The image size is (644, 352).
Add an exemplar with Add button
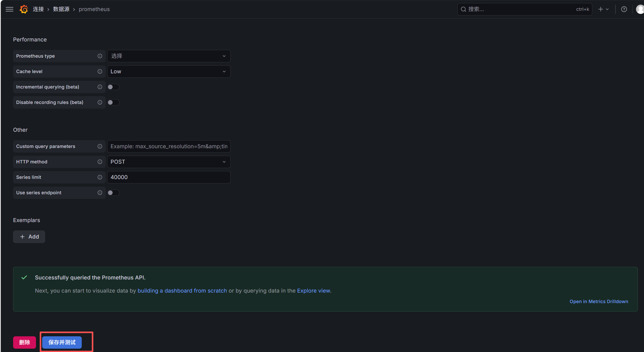pos(29,237)
